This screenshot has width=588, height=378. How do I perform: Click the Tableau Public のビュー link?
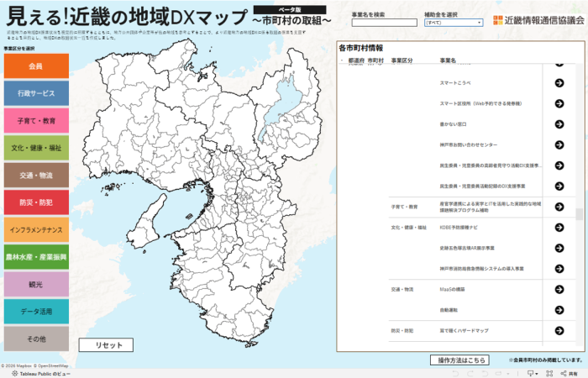click(45, 374)
